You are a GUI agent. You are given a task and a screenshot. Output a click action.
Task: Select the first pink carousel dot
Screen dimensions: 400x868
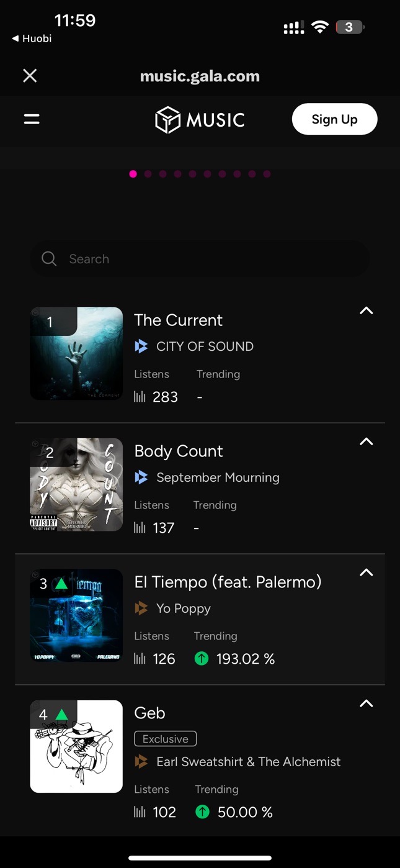coord(133,174)
